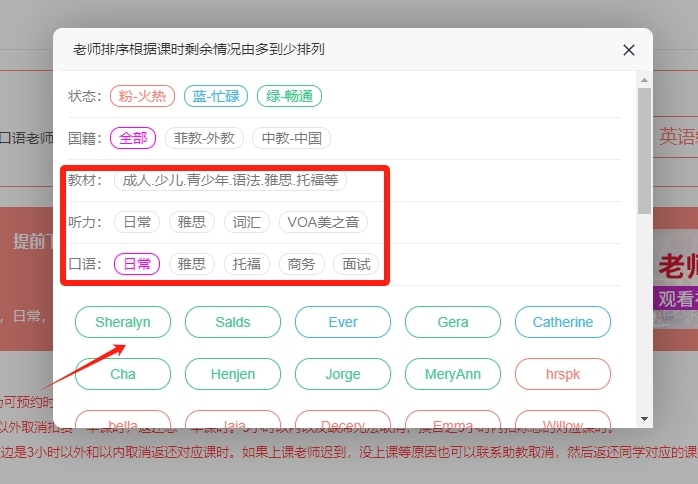
Task: Choose 词汇 listening filter
Action: (x=246, y=222)
